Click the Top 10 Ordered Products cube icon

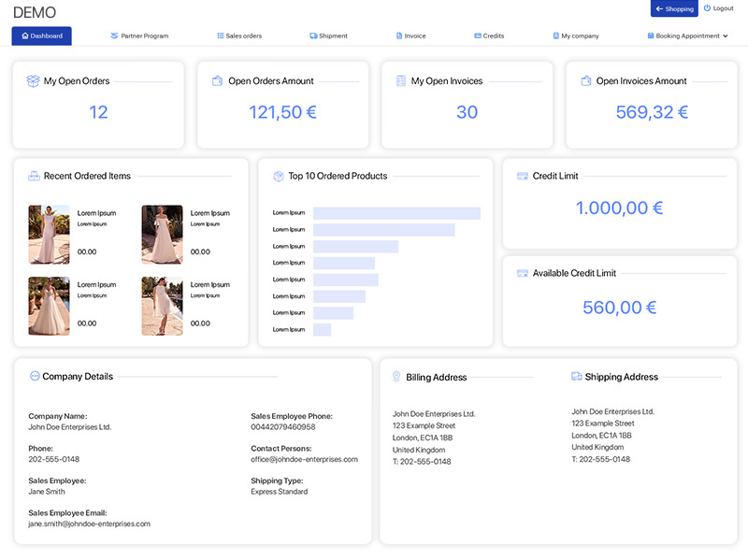coord(279,176)
